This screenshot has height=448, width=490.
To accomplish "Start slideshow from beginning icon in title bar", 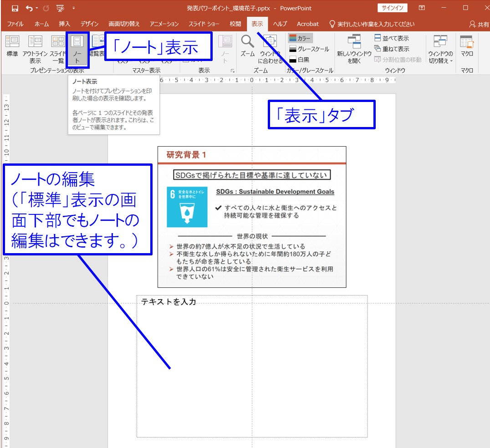I will point(60,8).
